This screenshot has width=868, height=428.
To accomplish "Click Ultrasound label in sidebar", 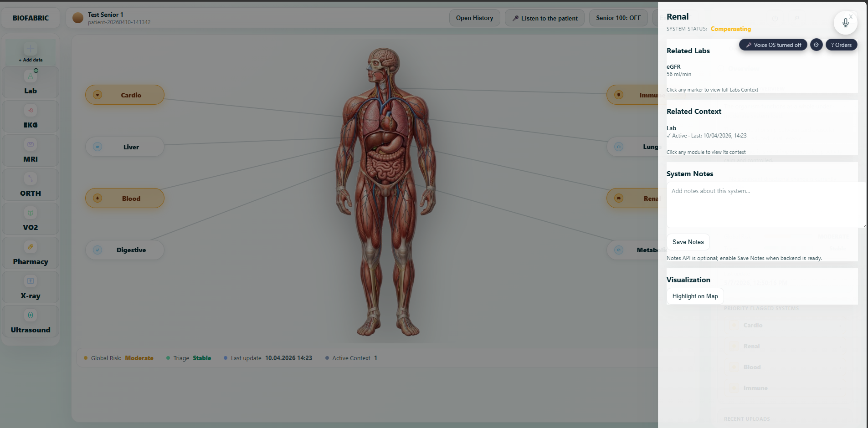I will pyautogui.click(x=31, y=330).
